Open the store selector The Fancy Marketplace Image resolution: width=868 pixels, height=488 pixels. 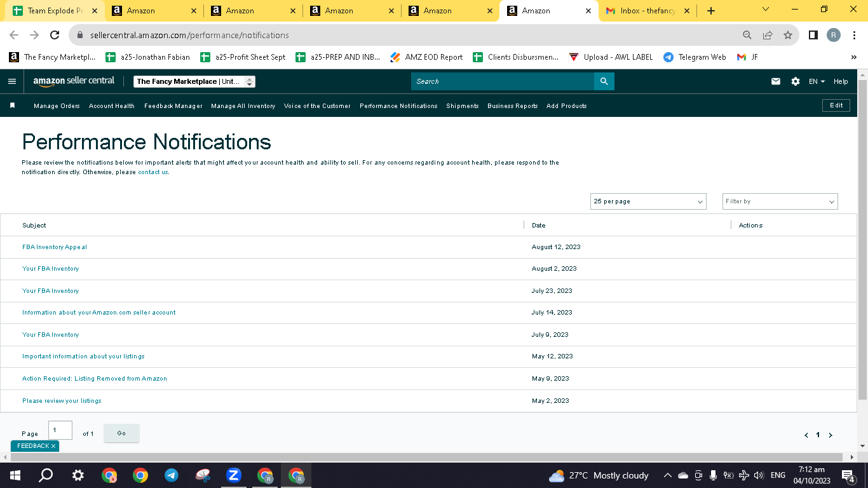[194, 81]
